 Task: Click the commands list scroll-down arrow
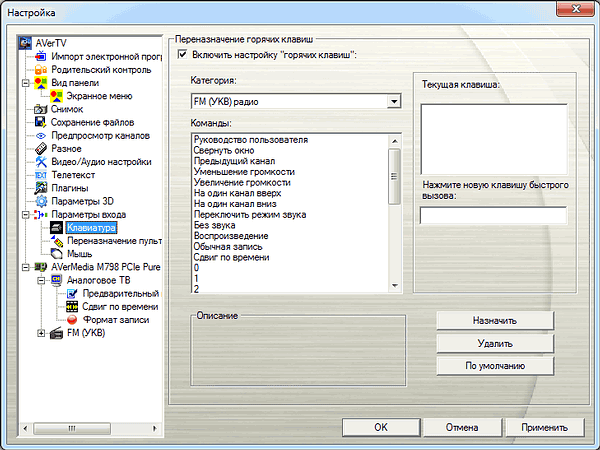(395, 285)
